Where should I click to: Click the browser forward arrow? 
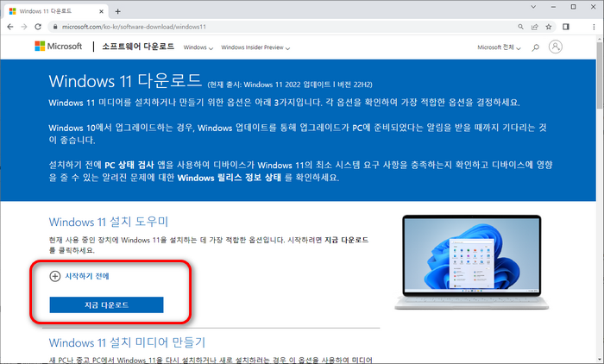tap(24, 27)
